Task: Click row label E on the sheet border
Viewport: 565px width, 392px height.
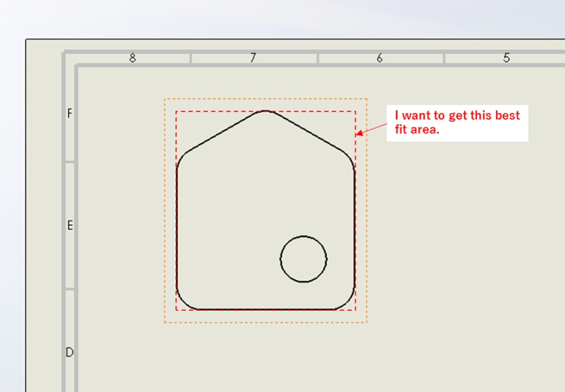Action: 70,225
